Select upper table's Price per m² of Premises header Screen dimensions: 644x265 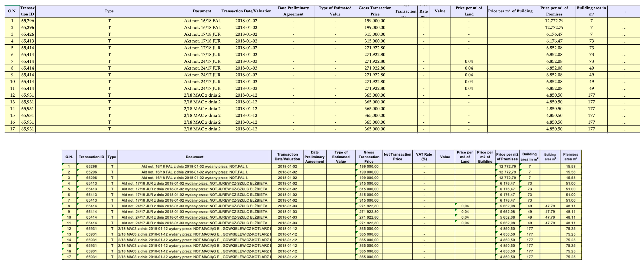554,11
